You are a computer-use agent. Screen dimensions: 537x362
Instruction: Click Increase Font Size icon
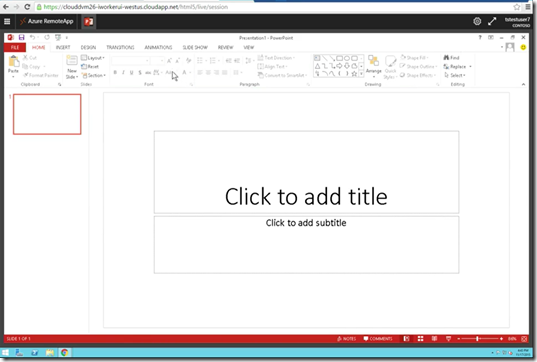pos(169,61)
